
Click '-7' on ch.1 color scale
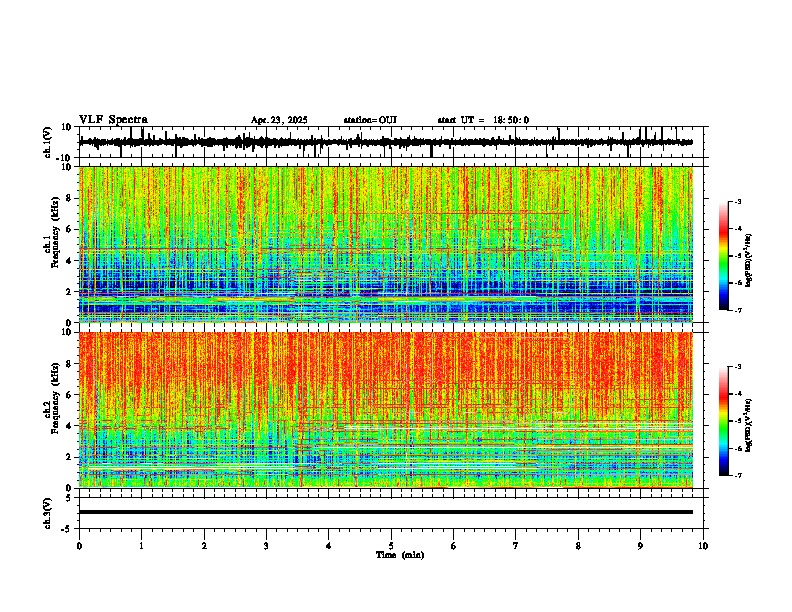point(737,310)
